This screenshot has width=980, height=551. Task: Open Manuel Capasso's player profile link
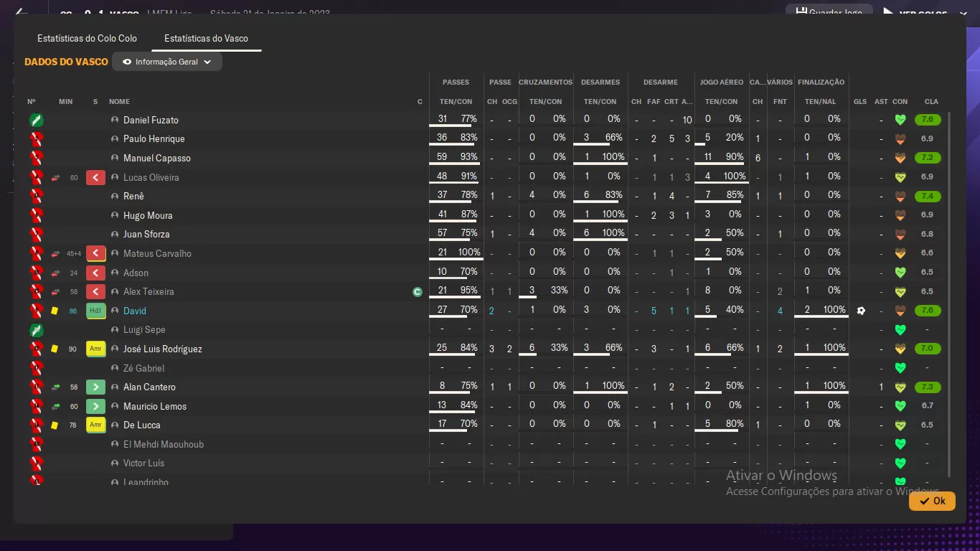coord(157,158)
